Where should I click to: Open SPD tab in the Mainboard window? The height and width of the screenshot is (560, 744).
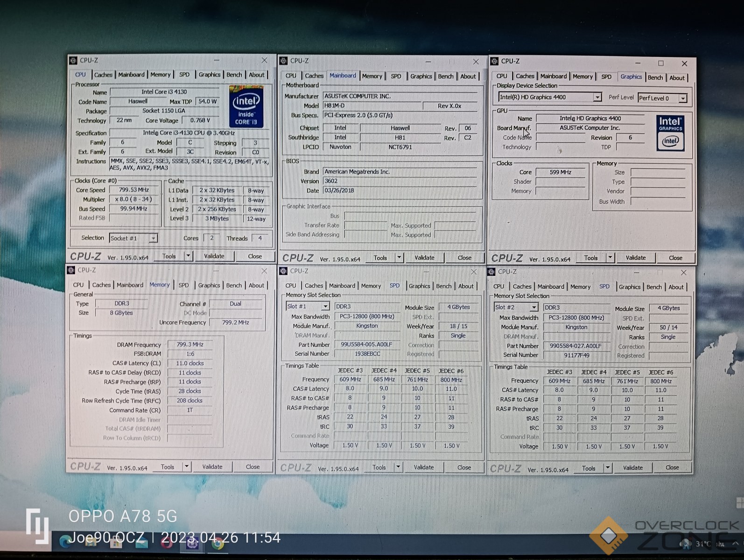[396, 76]
